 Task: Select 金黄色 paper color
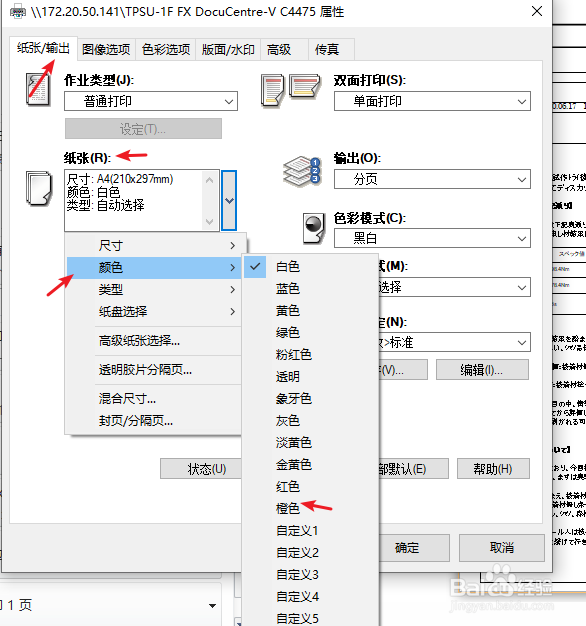[x=311, y=464]
